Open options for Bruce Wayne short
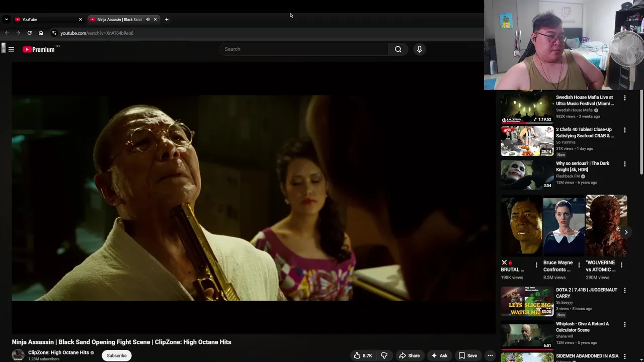Screen dimensions: 644x362 click(579, 265)
